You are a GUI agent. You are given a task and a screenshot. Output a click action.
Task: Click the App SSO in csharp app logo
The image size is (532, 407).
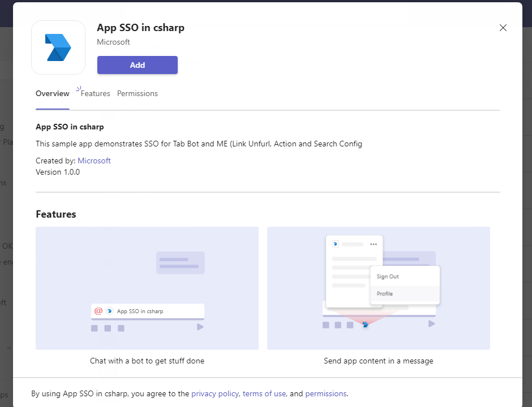(x=58, y=47)
